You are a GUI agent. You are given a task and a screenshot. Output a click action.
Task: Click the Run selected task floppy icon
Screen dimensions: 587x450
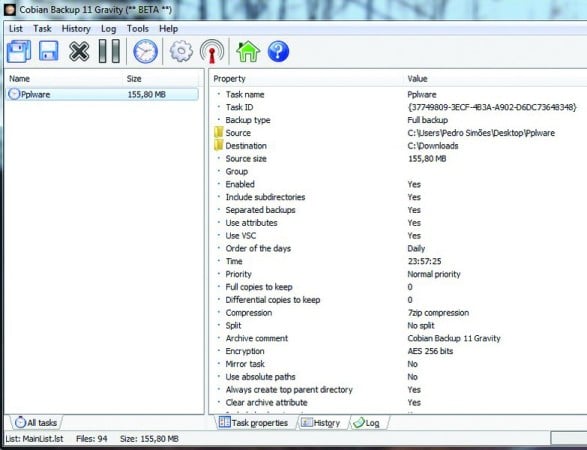click(x=49, y=51)
